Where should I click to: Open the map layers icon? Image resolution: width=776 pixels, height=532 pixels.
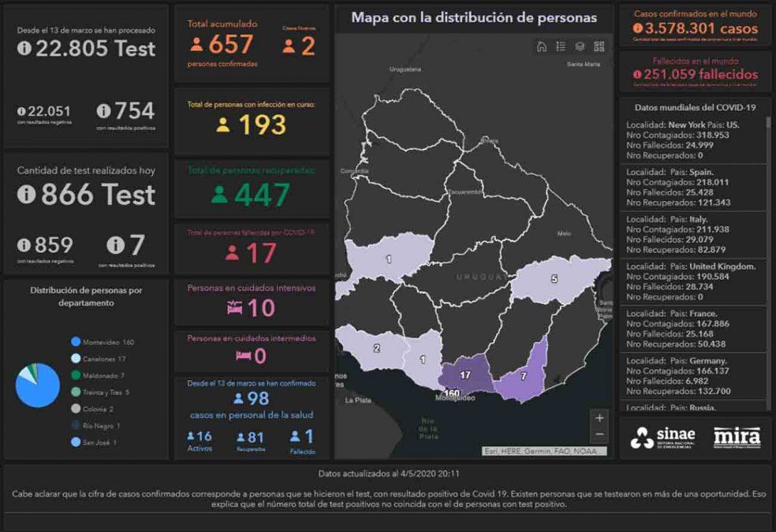580,47
